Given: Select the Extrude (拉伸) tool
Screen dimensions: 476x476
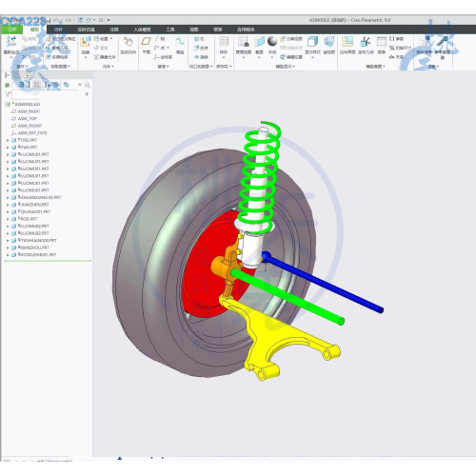Looking at the screenshot, I should point(201,48).
